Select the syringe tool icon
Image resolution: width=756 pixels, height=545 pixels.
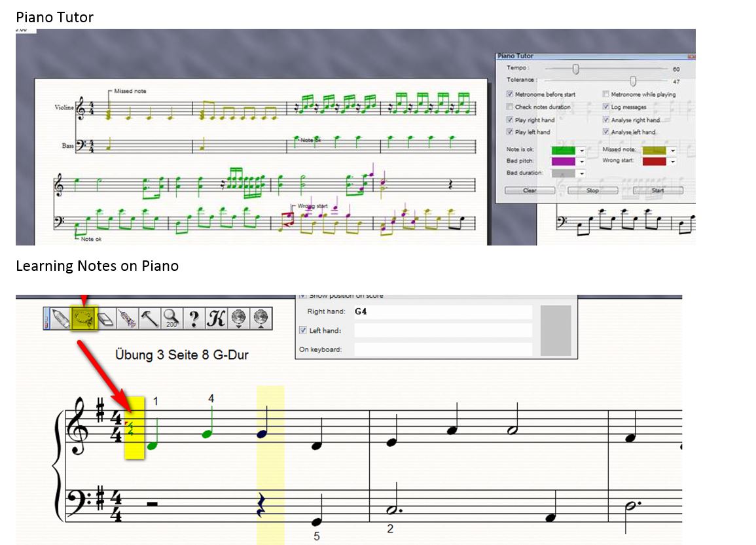coord(127,319)
